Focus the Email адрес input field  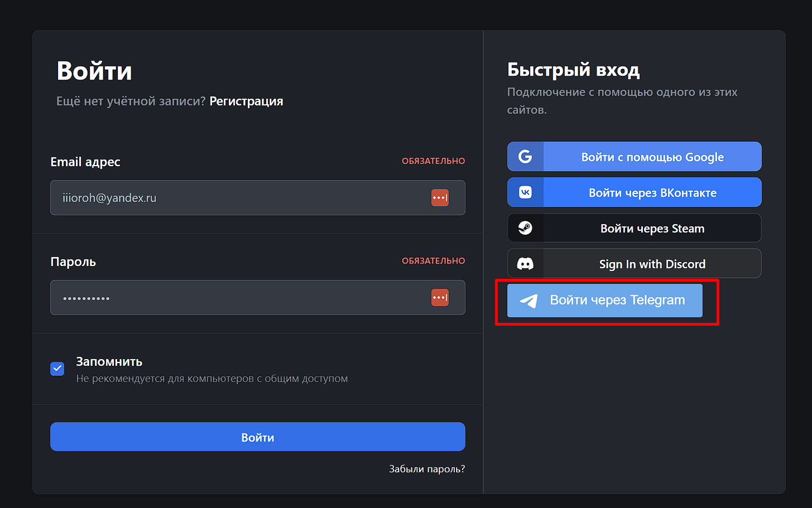pos(258,198)
